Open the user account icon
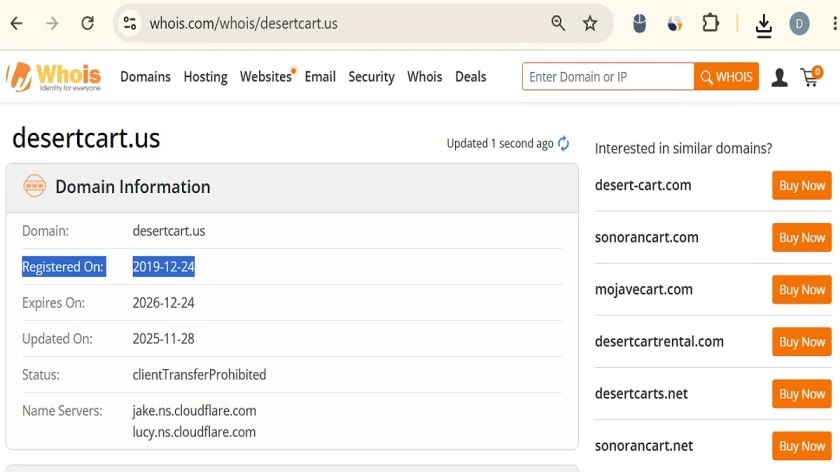Screen dimensions: 840x472 779,77
